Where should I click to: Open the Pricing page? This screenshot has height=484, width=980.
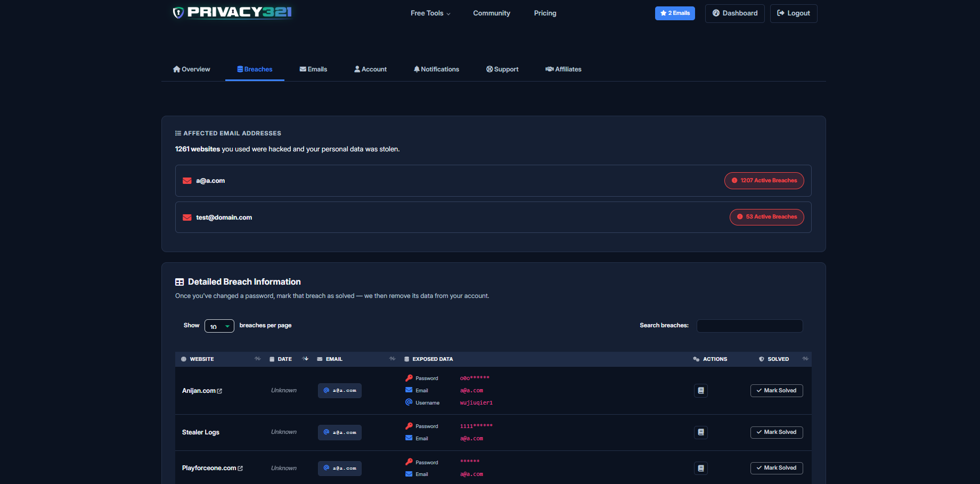(x=545, y=13)
